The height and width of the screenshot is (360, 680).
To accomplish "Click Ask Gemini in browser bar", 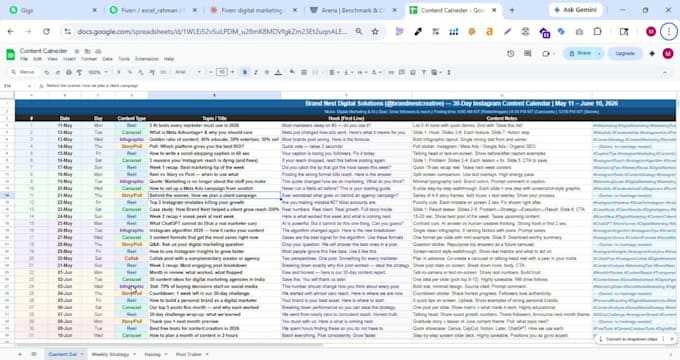I will [x=576, y=10].
